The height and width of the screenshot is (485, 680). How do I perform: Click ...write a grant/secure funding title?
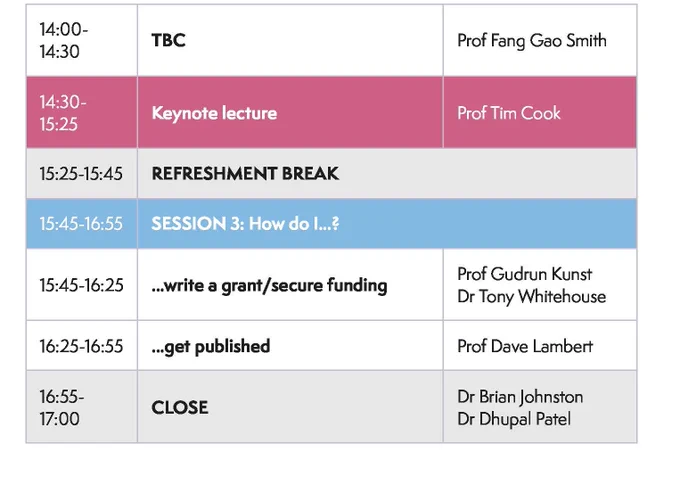269,286
